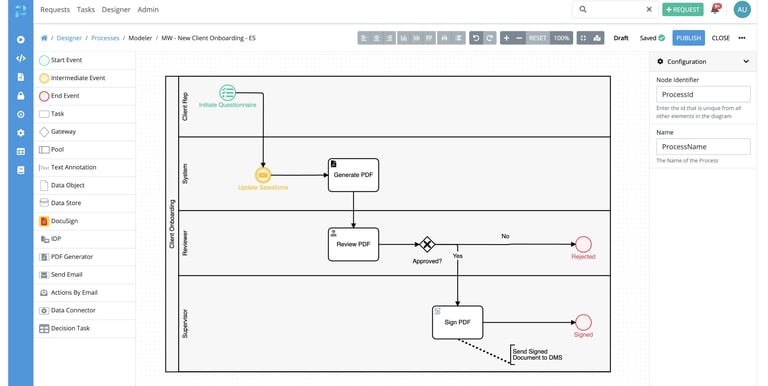Select the Send Email palette item
Screen dimensions: 768x386
point(85,274)
